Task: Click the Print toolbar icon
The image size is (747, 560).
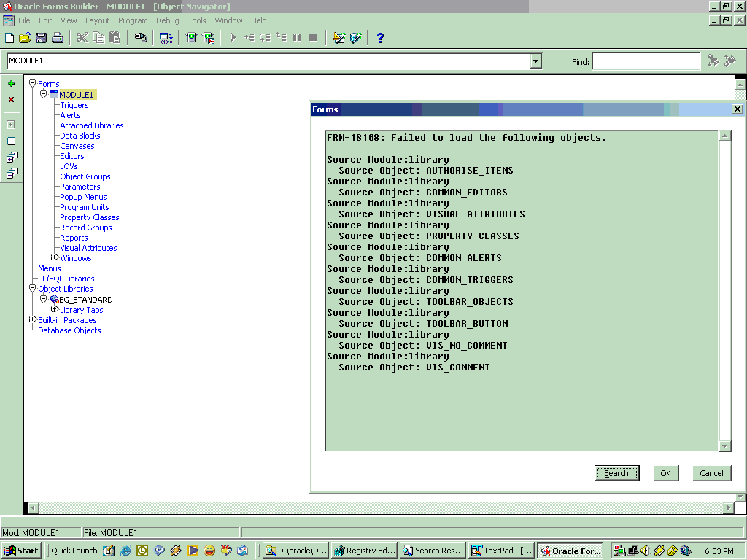Action: (x=58, y=38)
